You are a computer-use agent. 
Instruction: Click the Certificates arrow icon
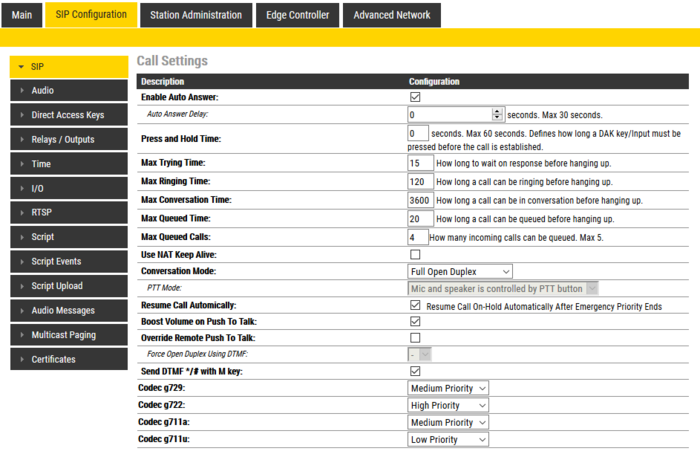pyautogui.click(x=22, y=359)
